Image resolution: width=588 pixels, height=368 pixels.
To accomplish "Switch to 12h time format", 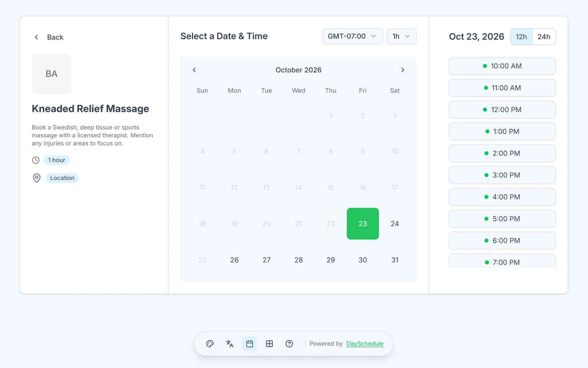I will (521, 37).
